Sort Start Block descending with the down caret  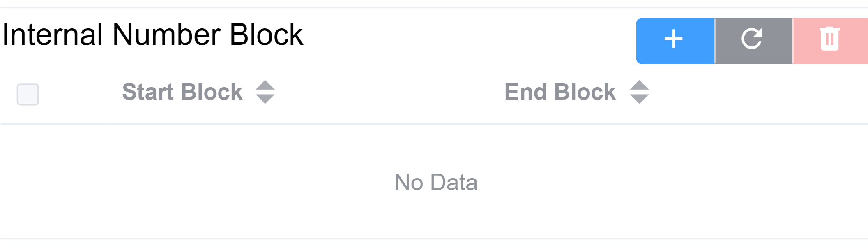pos(265,99)
